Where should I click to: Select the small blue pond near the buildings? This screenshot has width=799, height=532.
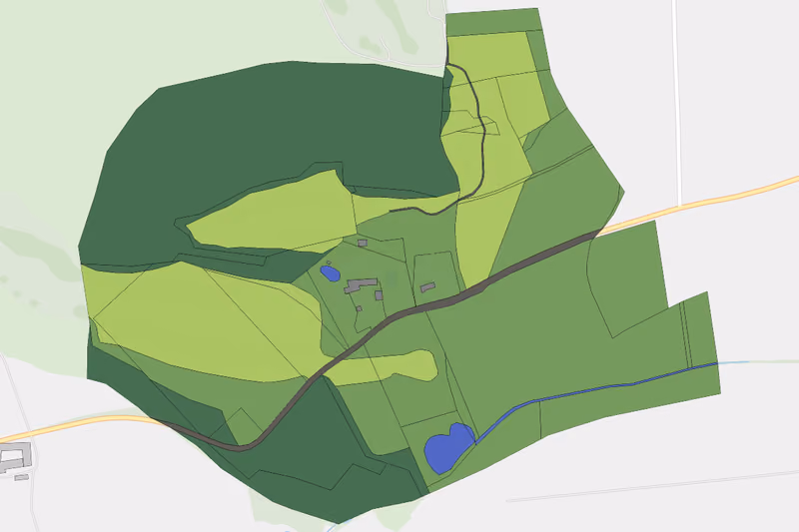(x=331, y=273)
